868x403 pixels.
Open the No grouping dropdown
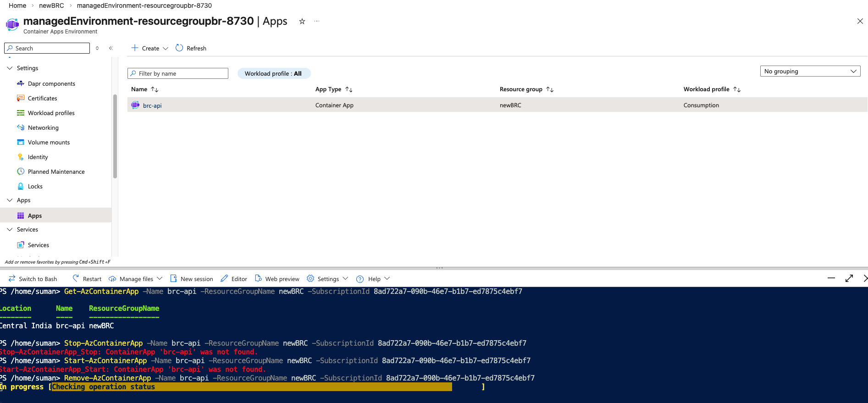(810, 71)
